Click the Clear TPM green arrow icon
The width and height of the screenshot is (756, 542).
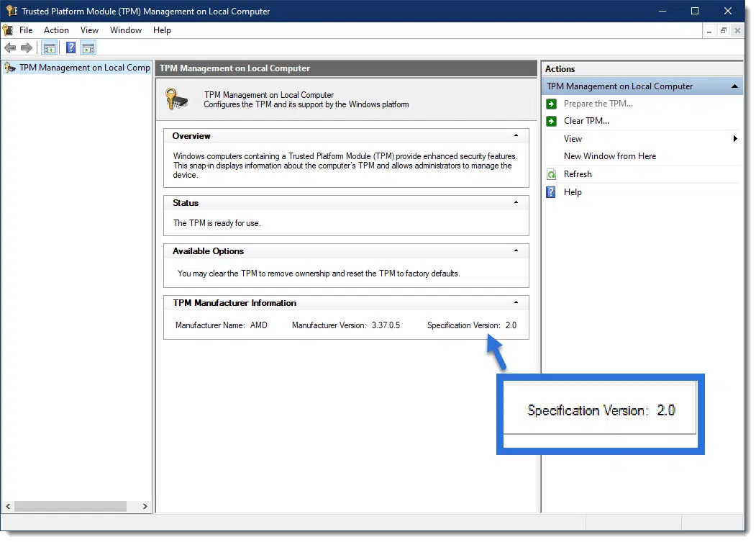[x=552, y=121]
